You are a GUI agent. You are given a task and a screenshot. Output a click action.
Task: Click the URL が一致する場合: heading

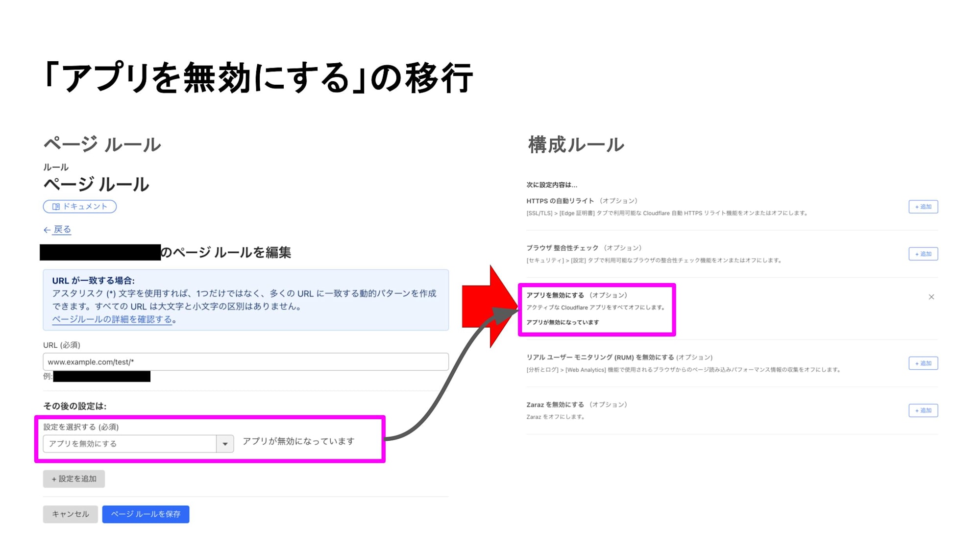[x=93, y=281]
